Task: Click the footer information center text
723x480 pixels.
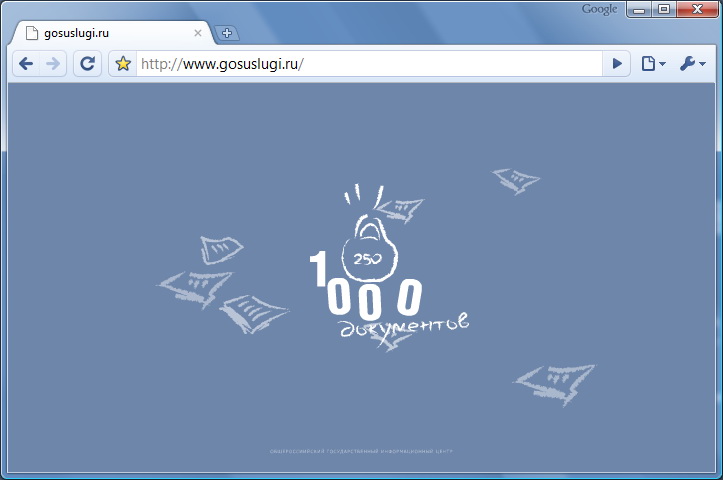Action: (x=367, y=451)
